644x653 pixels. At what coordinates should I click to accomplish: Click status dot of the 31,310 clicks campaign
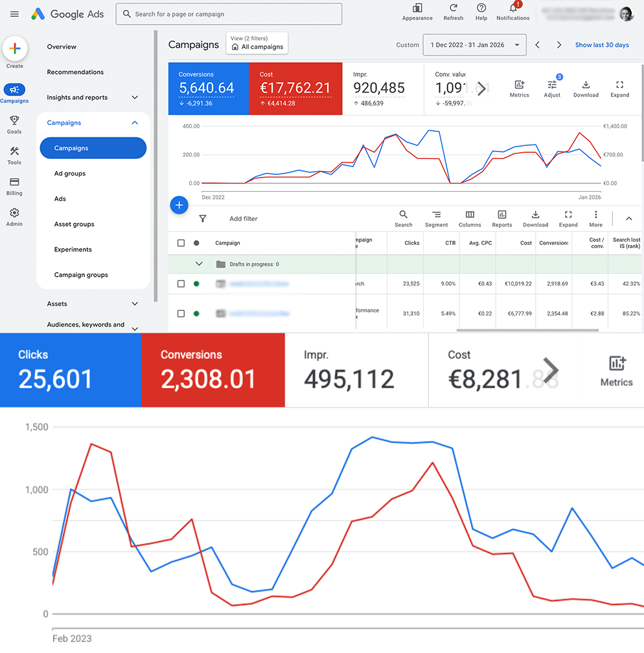coord(196,314)
